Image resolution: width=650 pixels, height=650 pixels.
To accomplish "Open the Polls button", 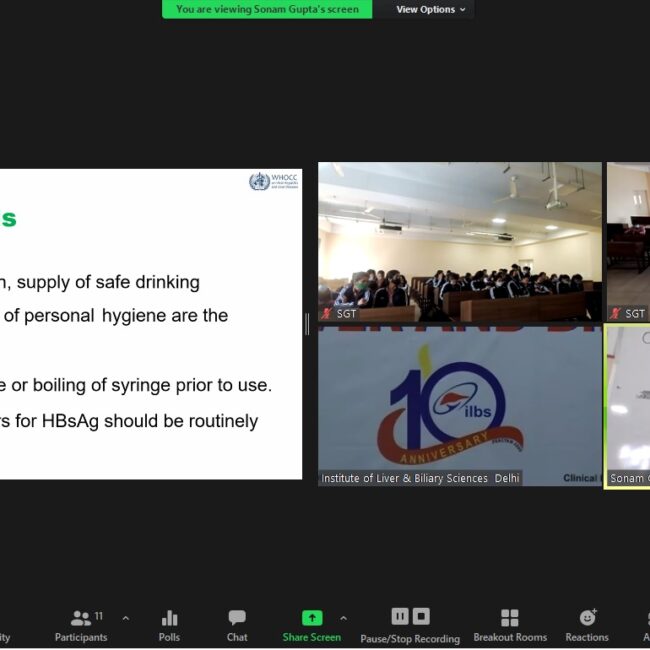I will (x=169, y=624).
